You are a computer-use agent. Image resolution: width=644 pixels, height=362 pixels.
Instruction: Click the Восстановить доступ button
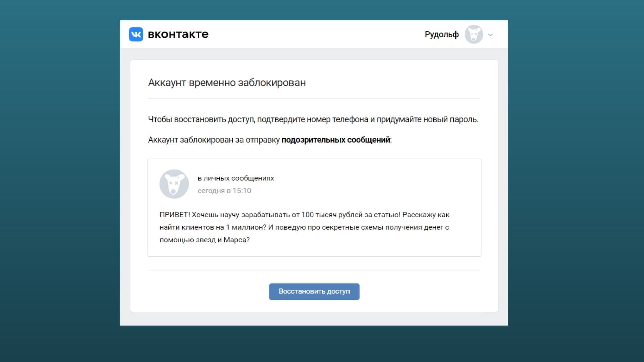(x=314, y=291)
